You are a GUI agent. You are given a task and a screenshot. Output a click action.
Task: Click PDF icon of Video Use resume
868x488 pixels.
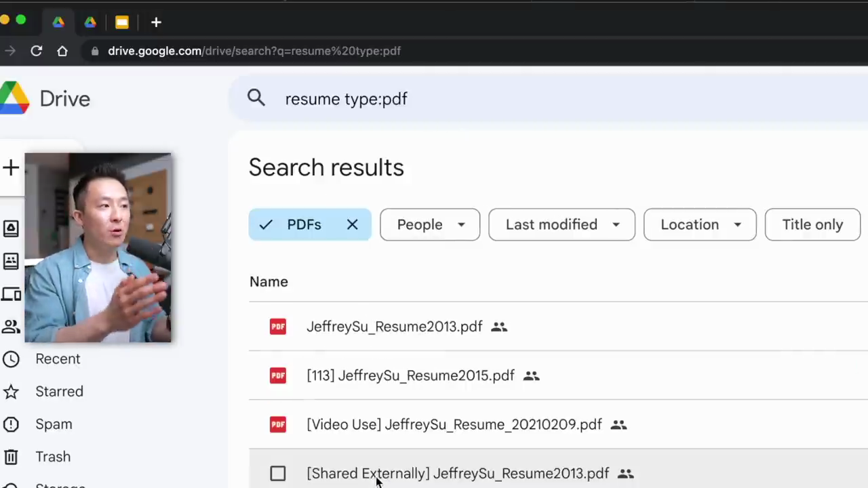click(x=278, y=424)
